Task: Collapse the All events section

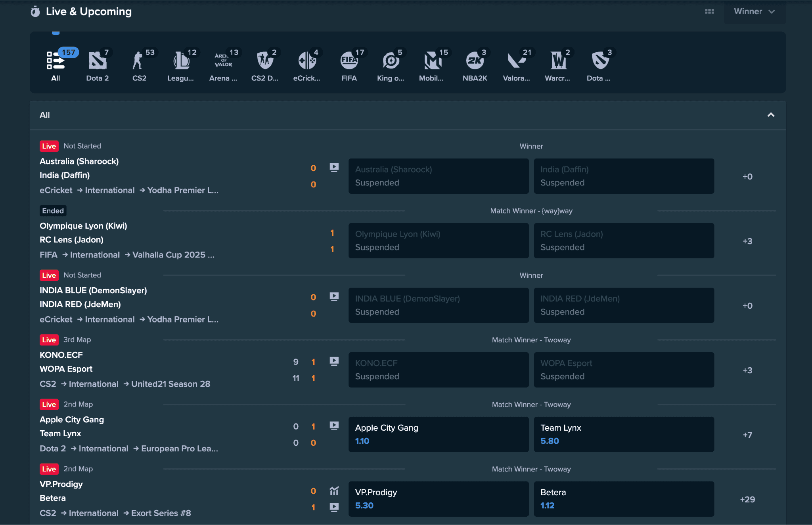Action: pyautogui.click(x=771, y=115)
